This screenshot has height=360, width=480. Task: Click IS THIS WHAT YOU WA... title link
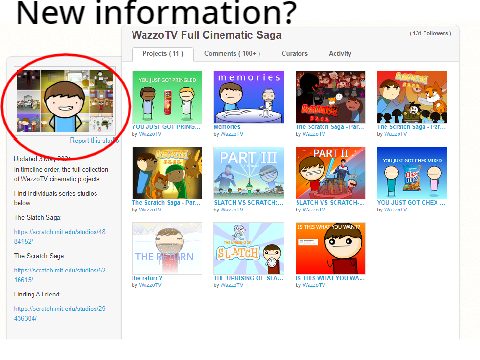[x=330, y=278]
